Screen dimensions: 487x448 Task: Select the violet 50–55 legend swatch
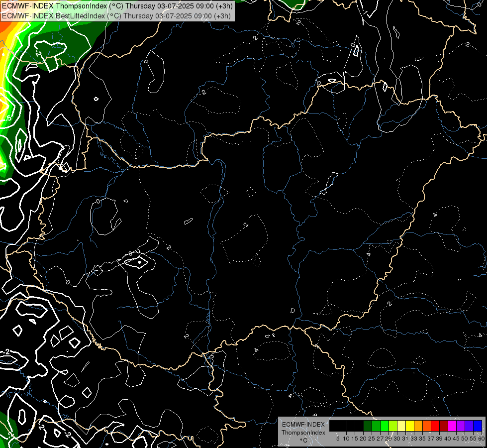tap(469, 426)
